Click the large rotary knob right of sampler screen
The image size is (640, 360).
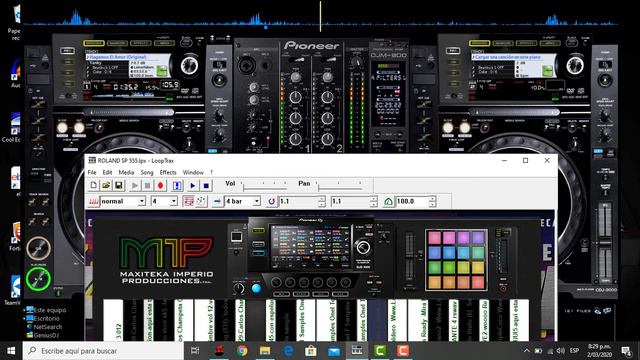[x=363, y=247]
